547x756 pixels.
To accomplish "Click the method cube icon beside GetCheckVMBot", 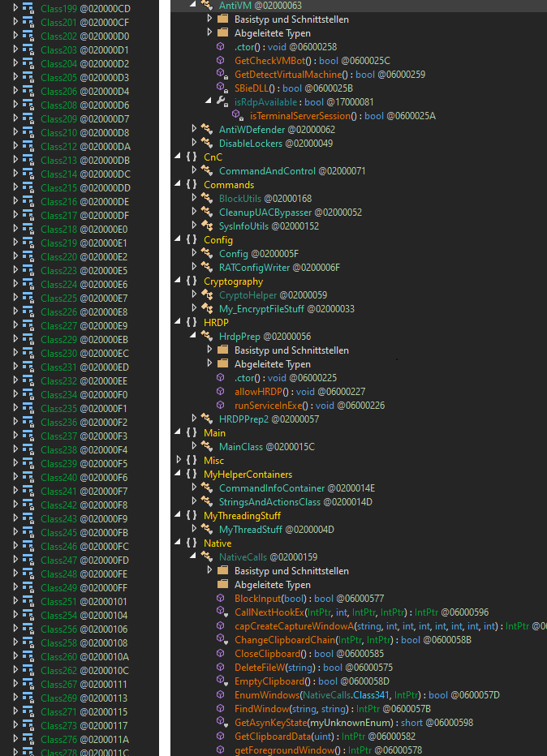I will (222, 61).
